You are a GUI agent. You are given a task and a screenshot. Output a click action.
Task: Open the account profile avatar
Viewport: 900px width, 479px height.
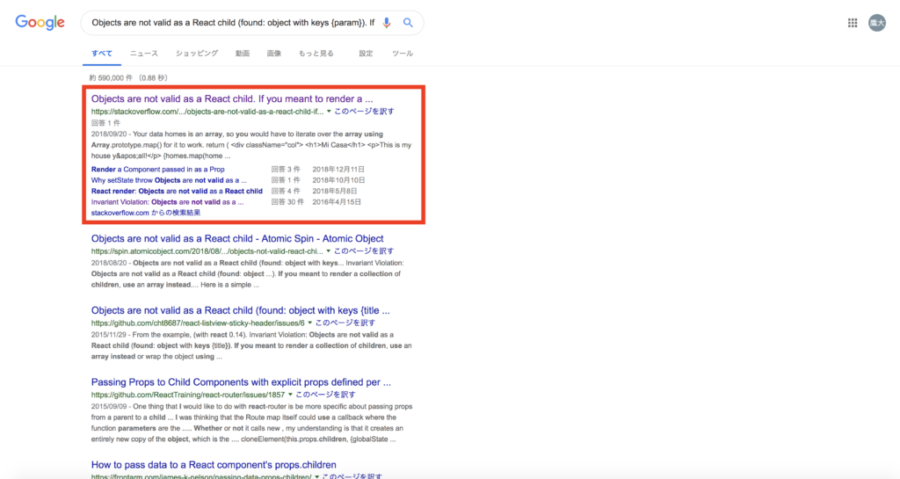[x=876, y=23]
